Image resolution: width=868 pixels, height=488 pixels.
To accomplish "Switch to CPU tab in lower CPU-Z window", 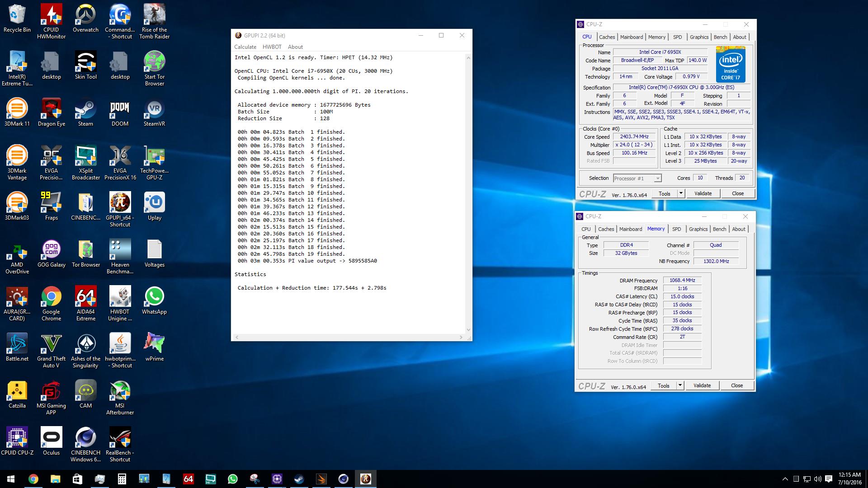I will pos(586,229).
